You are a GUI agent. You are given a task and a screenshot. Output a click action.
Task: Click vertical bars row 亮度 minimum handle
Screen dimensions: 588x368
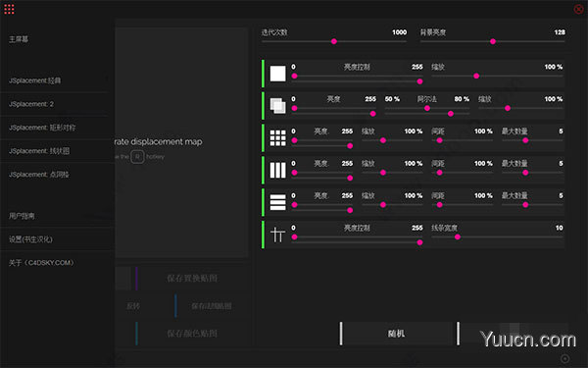coord(294,173)
